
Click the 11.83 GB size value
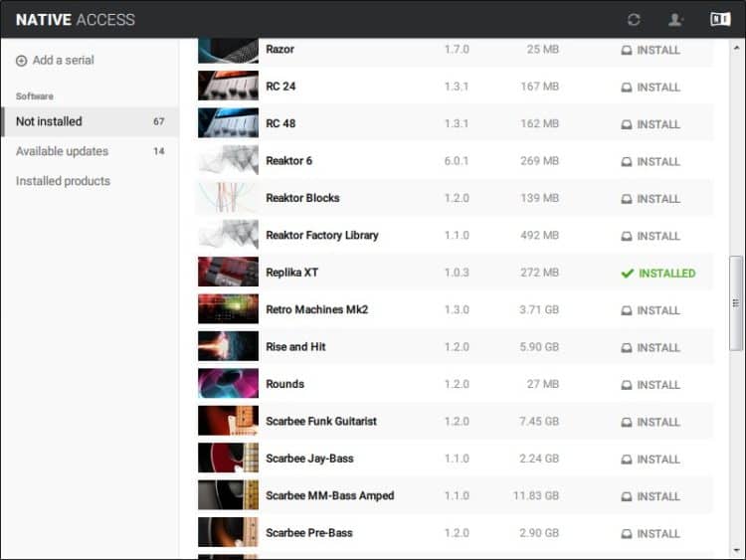(536, 495)
